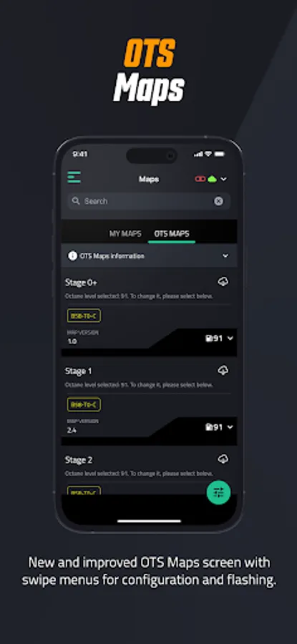Expand the header dropdown chevron next to cloud
The image size is (297, 644).
(224, 179)
